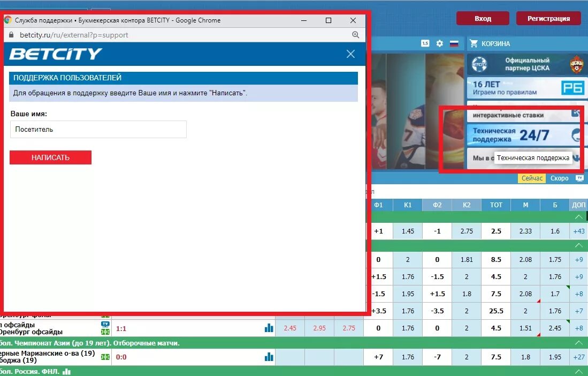
Task: Switch to the Сейчас tab
Action: (532, 178)
